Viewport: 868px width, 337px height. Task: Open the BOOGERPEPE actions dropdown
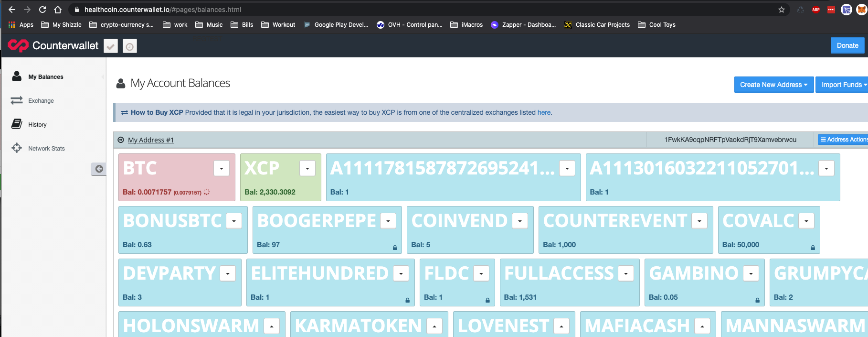[388, 221]
